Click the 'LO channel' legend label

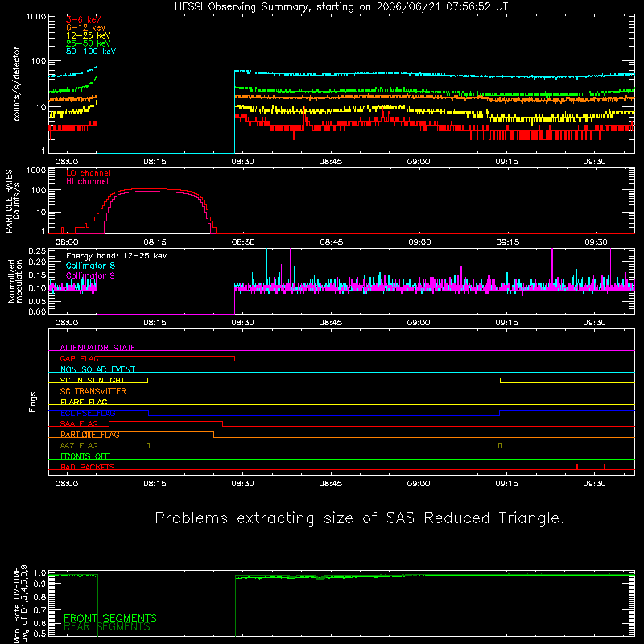click(89, 173)
